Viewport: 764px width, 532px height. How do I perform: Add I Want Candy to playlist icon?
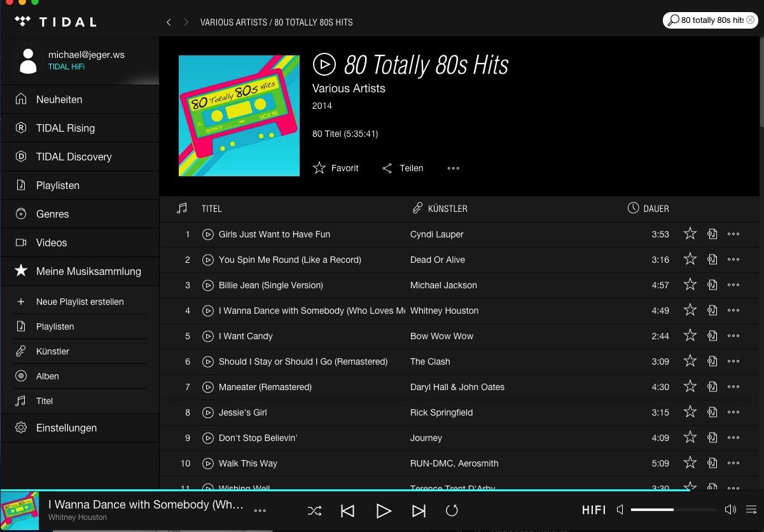click(x=712, y=336)
